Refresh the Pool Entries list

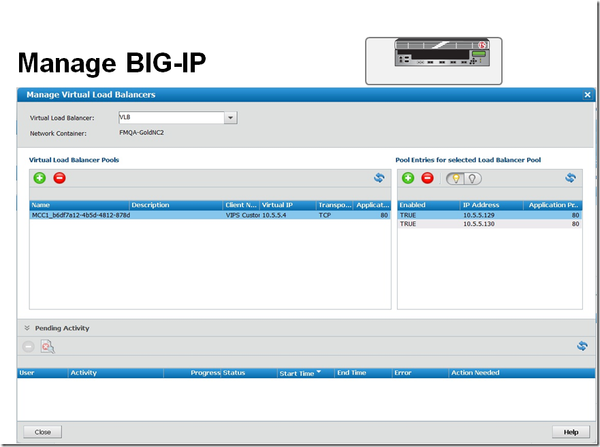(571, 178)
